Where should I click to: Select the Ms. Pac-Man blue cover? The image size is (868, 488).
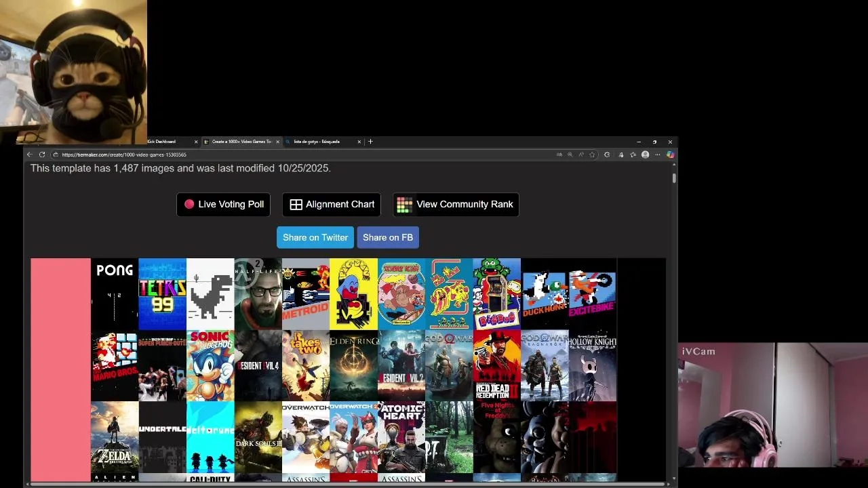coord(449,293)
